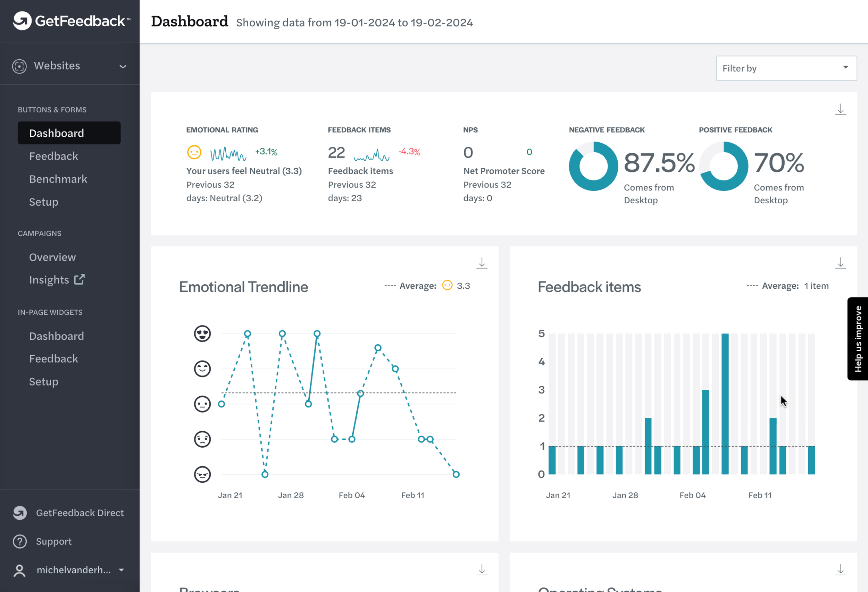Click the Average 1 item legend
868x592 pixels.
[x=787, y=286]
